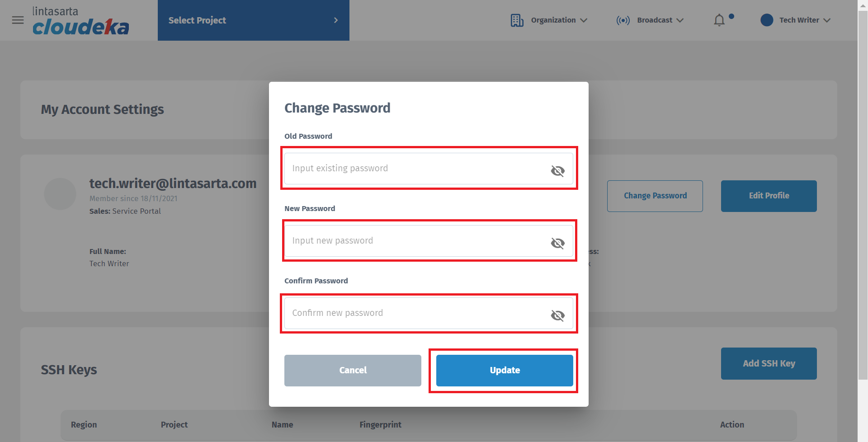This screenshot has width=868, height=442.
Task: Open the notifications bell
Action: point(719,20)
